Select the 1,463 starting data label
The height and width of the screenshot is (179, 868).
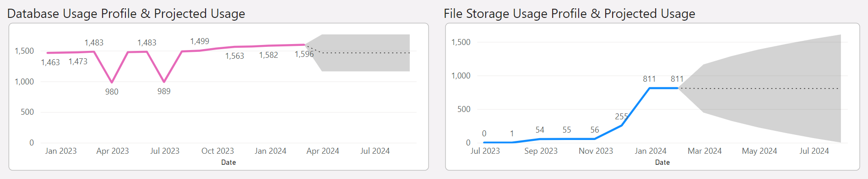pos(50,62)
